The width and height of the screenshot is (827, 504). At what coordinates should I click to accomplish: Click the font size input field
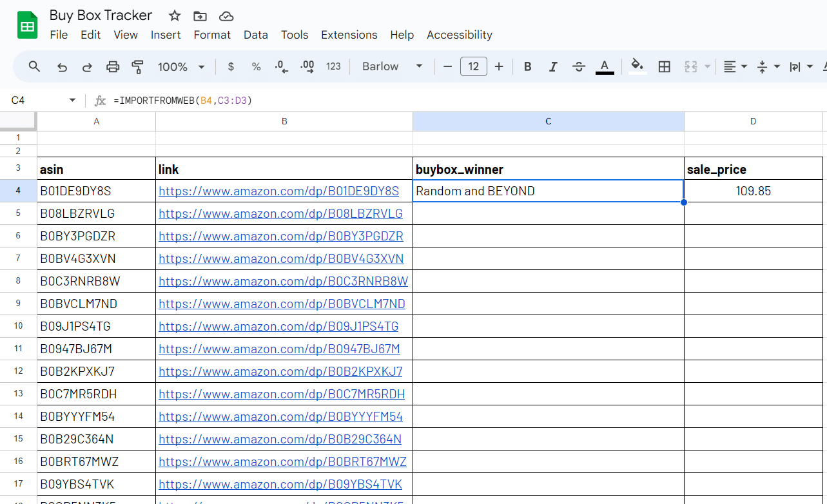point(473,66)
